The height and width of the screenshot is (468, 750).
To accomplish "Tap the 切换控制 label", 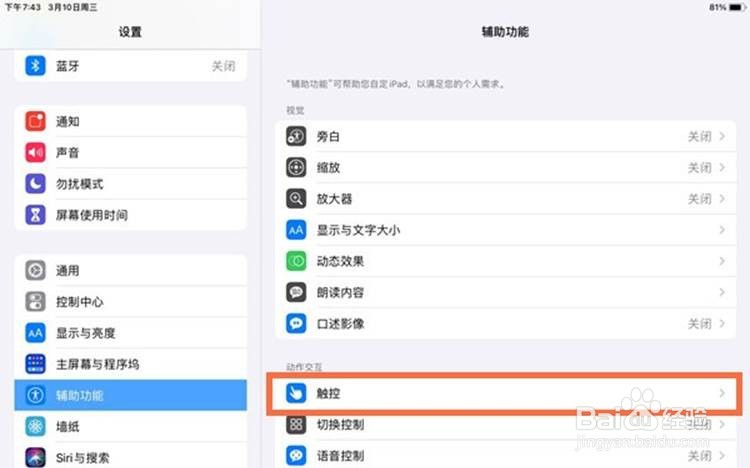I will pyautogui.click(x=340, y=424).
